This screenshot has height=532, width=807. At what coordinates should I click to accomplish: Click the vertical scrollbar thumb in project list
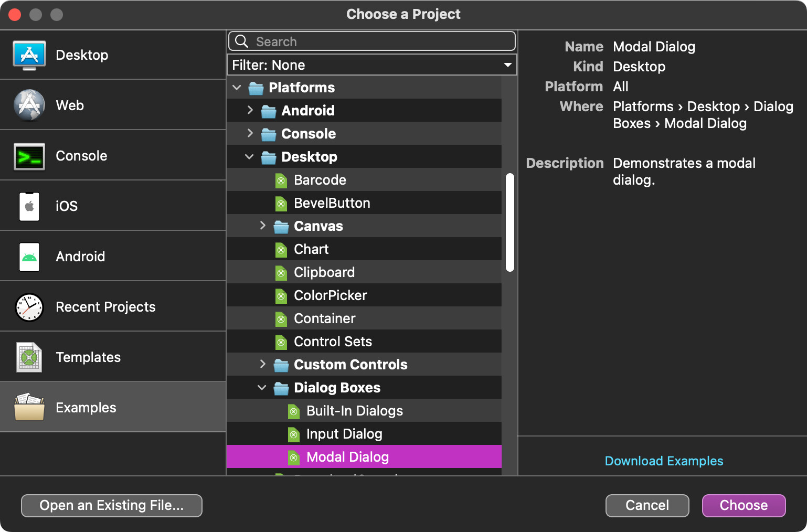[x=509, y=222]
